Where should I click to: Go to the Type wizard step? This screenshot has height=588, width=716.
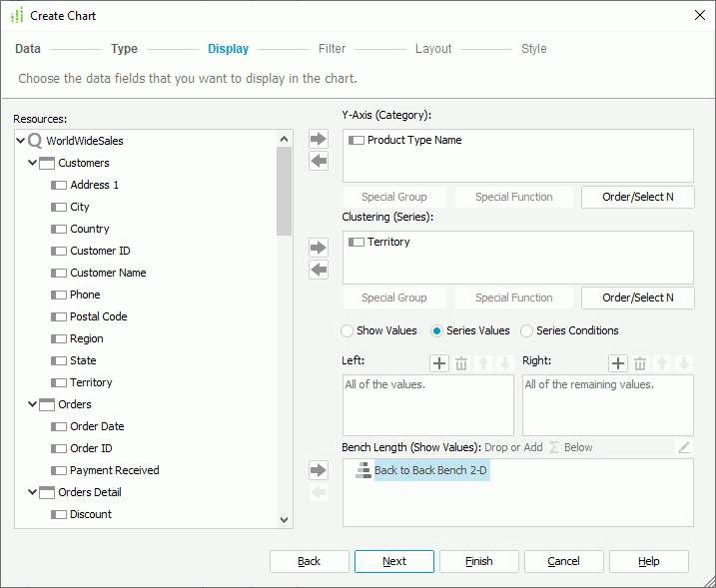tap(124, 49)
